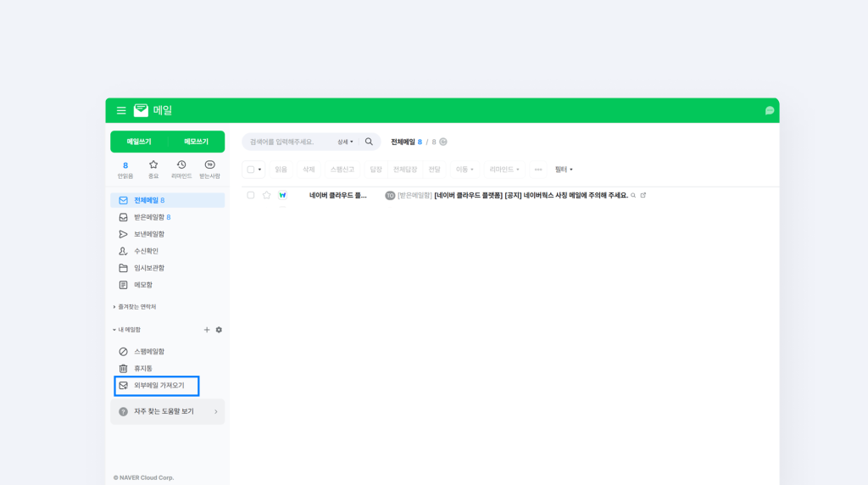Open mailbox settings gear next to 내 메일함
The image size is (868, 485).
pos(219,329)
